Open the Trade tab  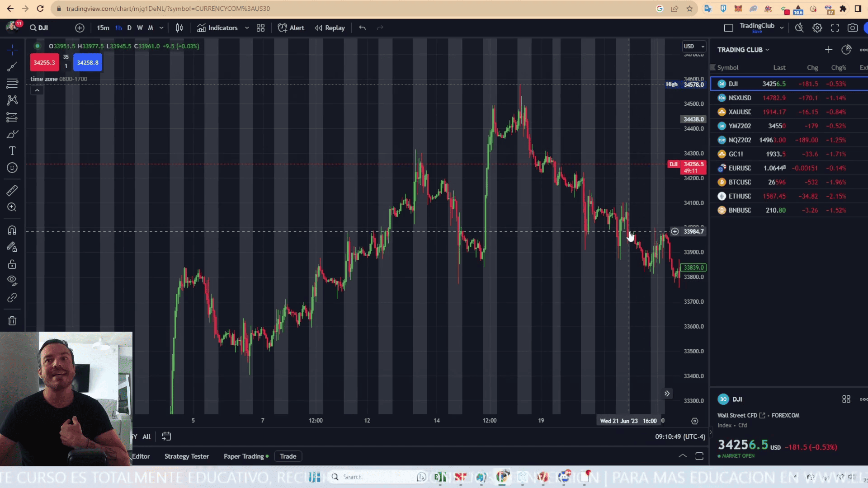pos(288,456)
